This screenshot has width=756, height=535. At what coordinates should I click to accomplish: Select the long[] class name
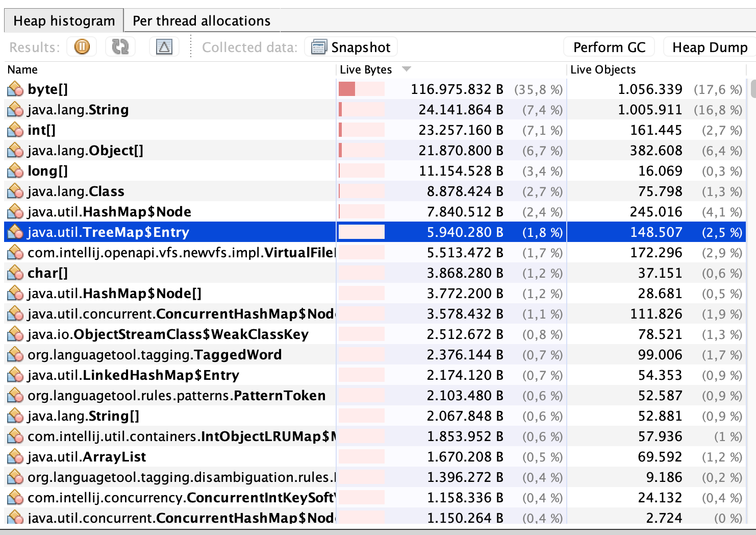47,171
